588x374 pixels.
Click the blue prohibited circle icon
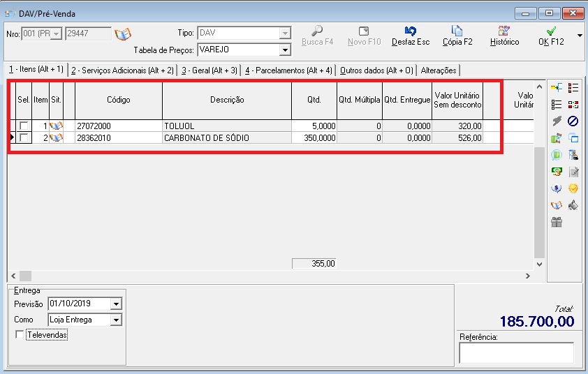573,121
